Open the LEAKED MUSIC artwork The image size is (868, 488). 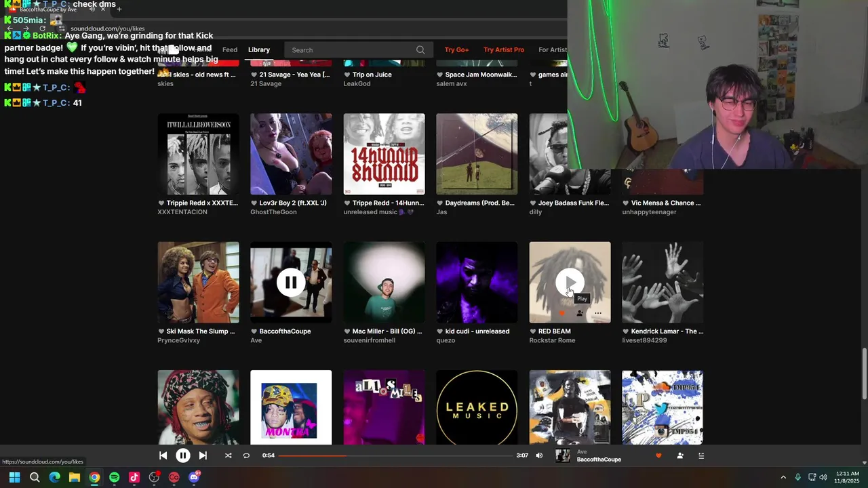pos(477,407)
